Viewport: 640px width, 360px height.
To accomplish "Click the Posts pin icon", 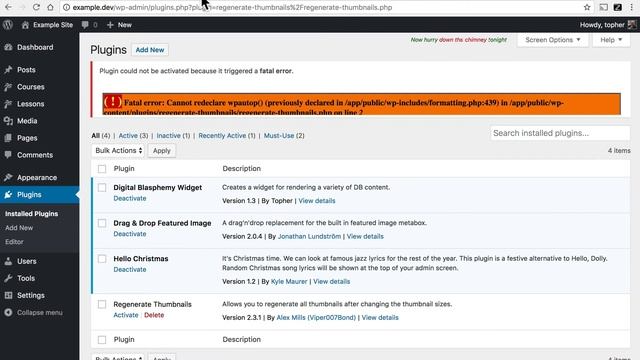I will [9, 70].
